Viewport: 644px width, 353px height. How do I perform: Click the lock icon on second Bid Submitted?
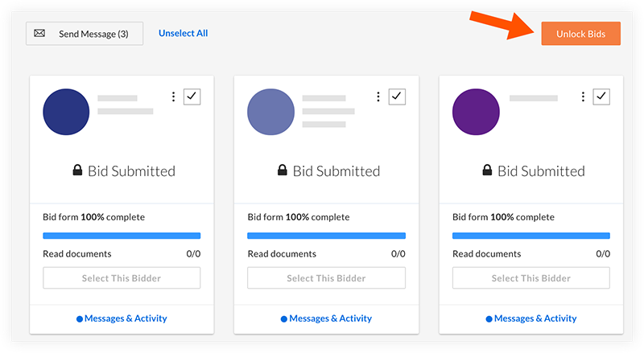[x=283, y=170]
